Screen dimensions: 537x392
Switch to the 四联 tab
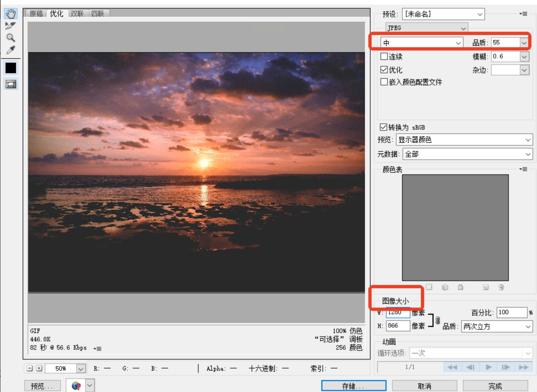98,13
